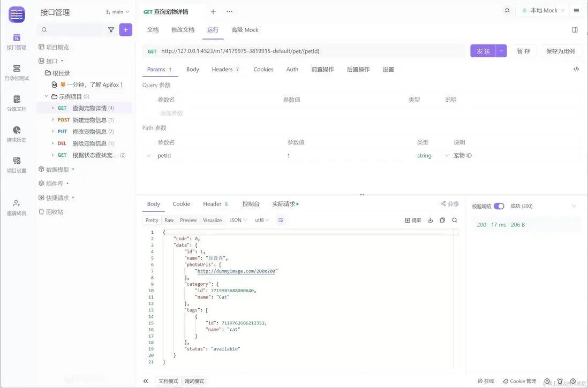588x388 pixels.
Task: Switch to the 文档 tab
Action: click(x=153, y=29)
